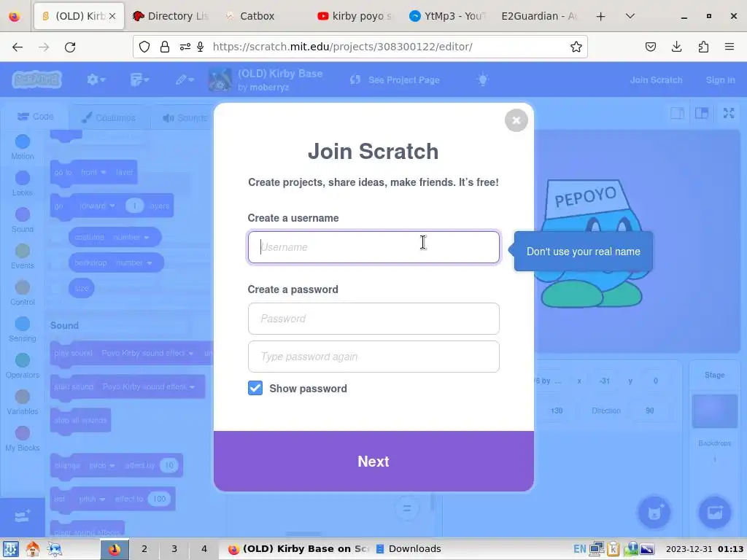
Task: Uncheck the Show password checkbox
Action: [255, 388]
